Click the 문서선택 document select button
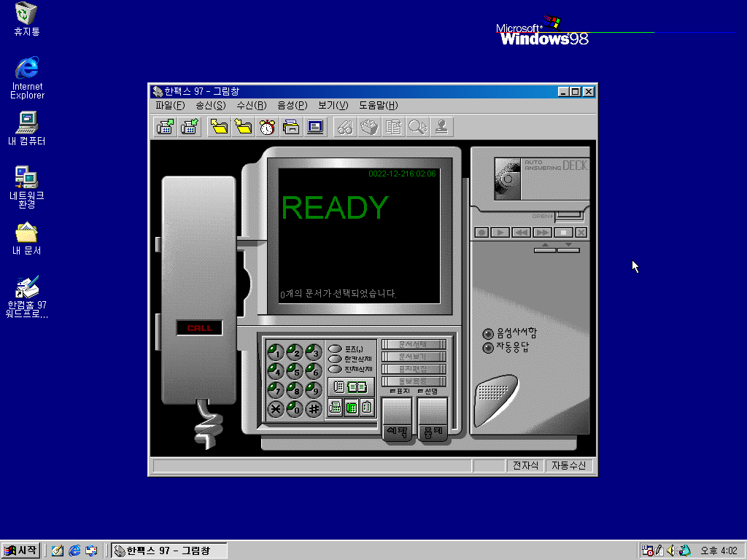Screen dimensions: 747x560 click(x=414, y=344)
